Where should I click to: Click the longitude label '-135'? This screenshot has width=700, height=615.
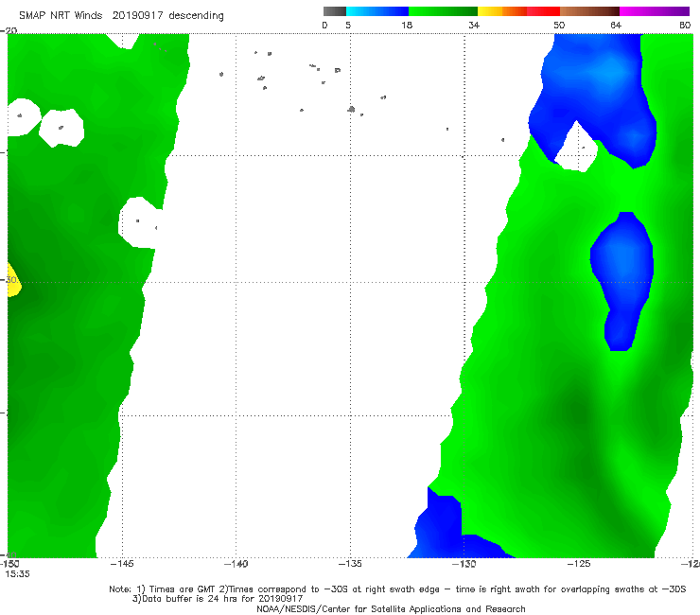tap(350, 564)
